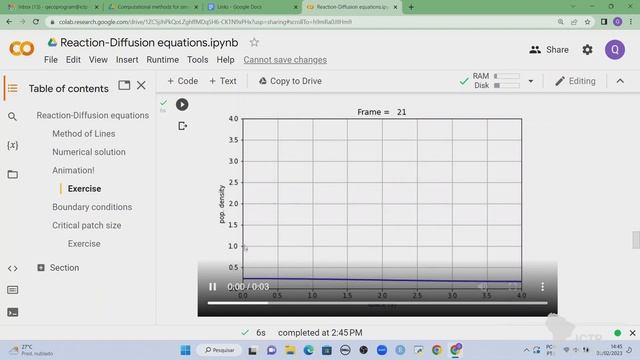This screenshot has width=640, height=360.
Task: Open the Help menu
Action: click(x=225, y=60)
